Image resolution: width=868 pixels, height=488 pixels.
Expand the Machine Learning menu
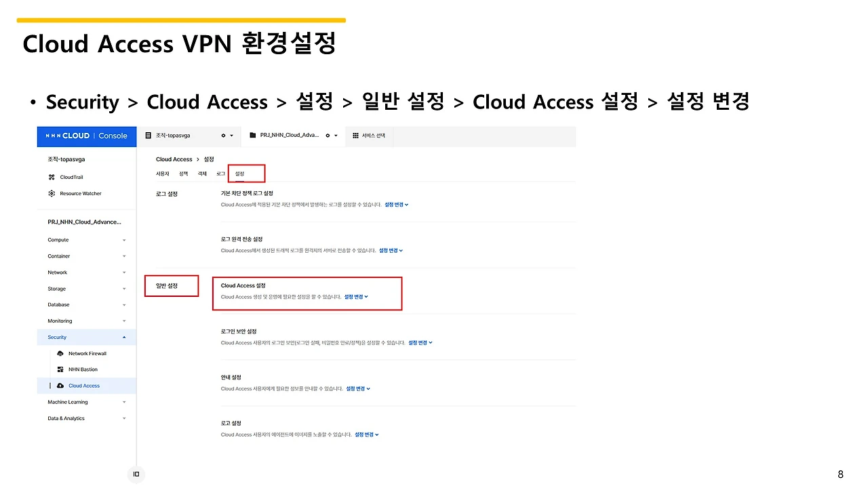tap(124, 402)
